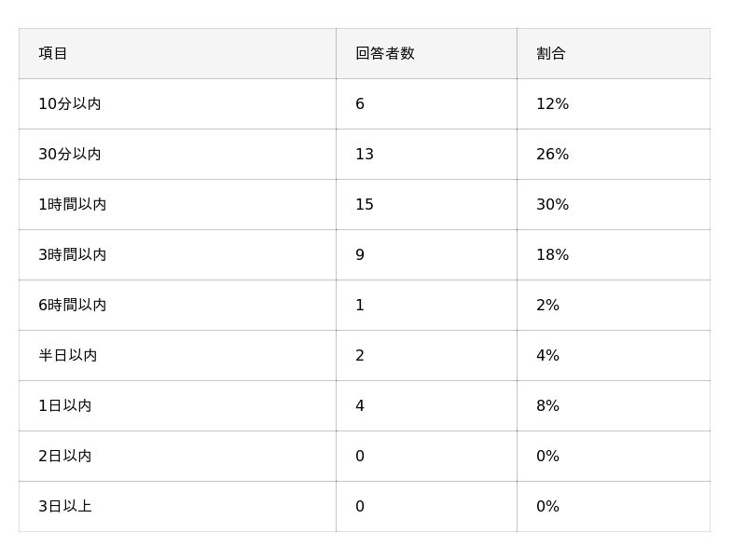Click the 項目 column header
Viewport: 746px width, 560px height.
[x=53, y=54]
